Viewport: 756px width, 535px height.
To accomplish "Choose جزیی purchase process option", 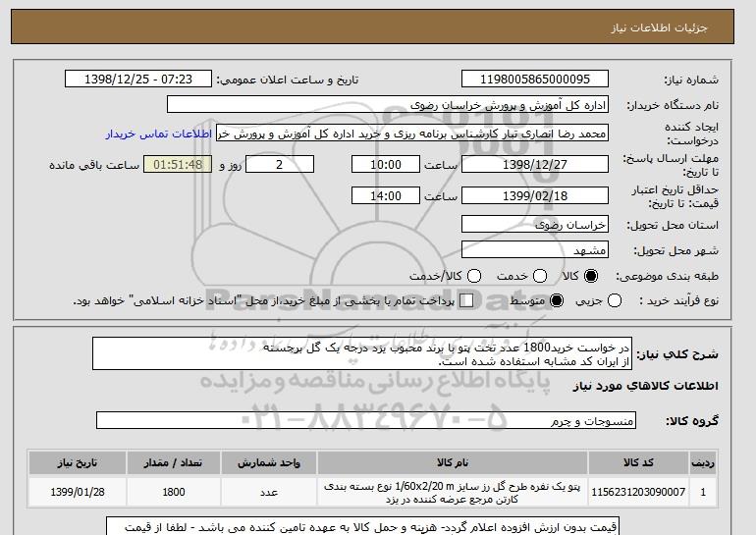I will point(615,300).
